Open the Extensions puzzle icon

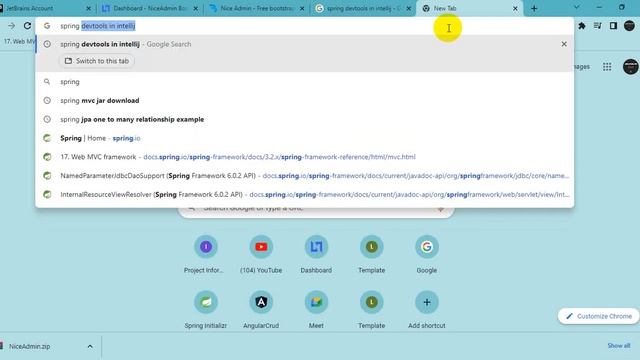click(x=582, y=26)
